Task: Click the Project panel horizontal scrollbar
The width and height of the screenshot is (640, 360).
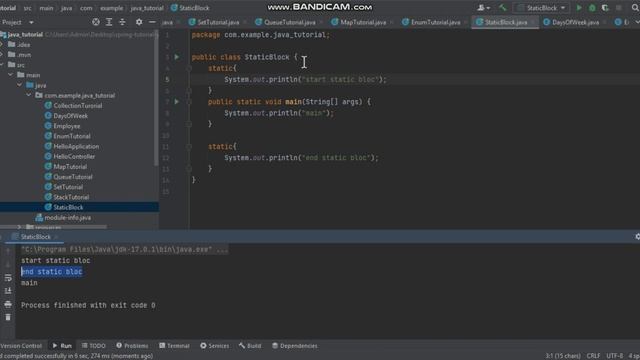Action: (x=53, y=227)
